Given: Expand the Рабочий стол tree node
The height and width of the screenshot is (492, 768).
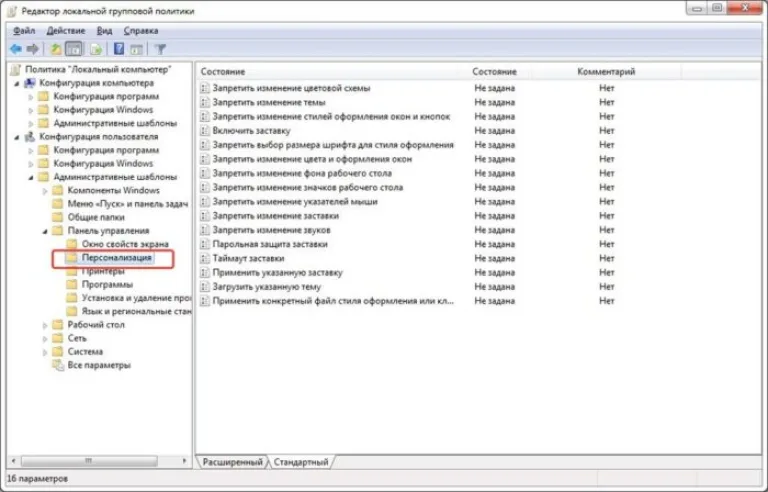Looking at the screenshot, I should coord(45,325).
